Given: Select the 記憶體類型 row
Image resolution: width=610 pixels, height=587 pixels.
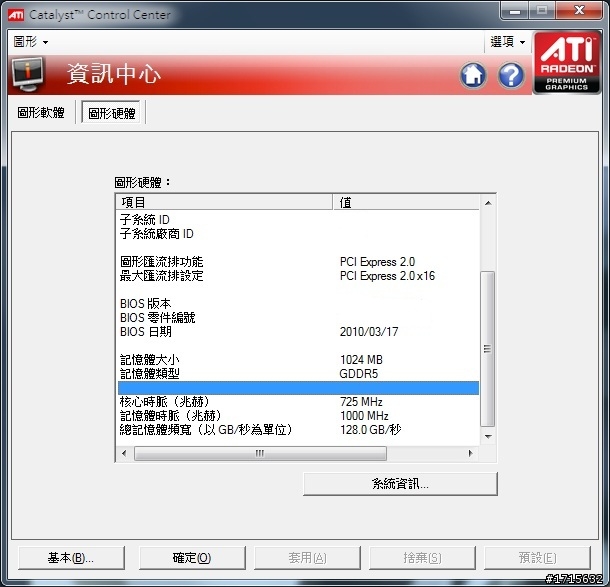Looking at the screenshot, I should pos(298,374).
